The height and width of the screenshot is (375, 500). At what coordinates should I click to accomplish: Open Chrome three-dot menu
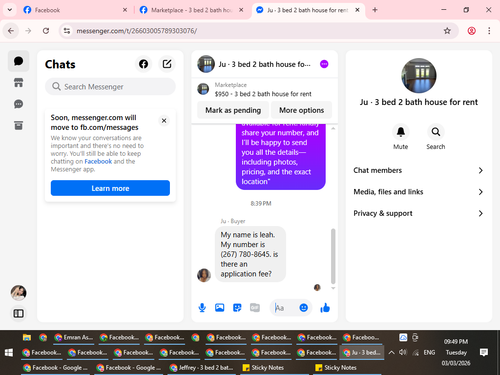tap(489, 31)
